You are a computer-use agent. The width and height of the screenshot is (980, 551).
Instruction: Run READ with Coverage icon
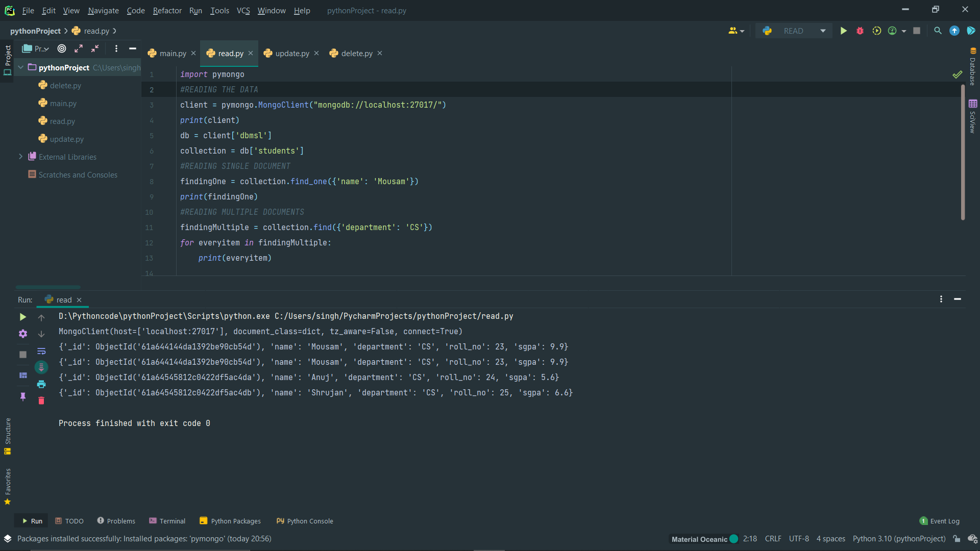click(x=876, y=31)
